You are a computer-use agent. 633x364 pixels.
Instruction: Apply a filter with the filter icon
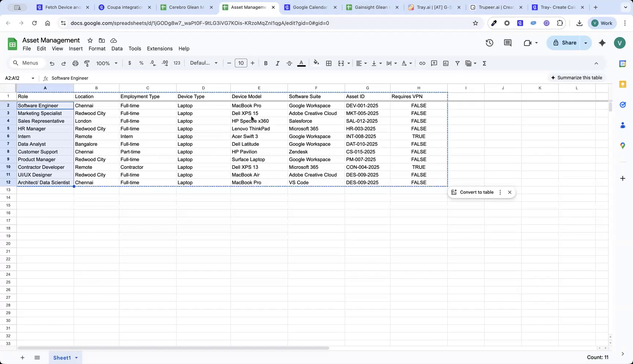click(458, 63)
